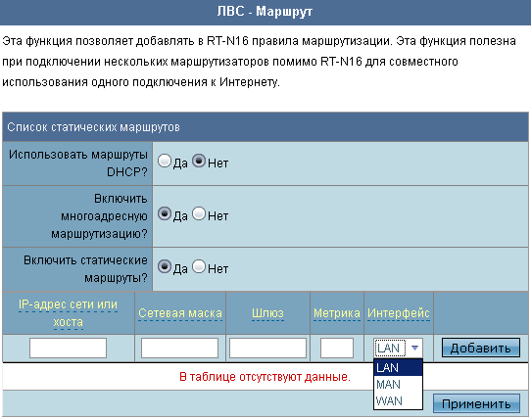Choose LAN in the interface list
The width and height of the screenshot is (531, 420).
coord(398,367)
